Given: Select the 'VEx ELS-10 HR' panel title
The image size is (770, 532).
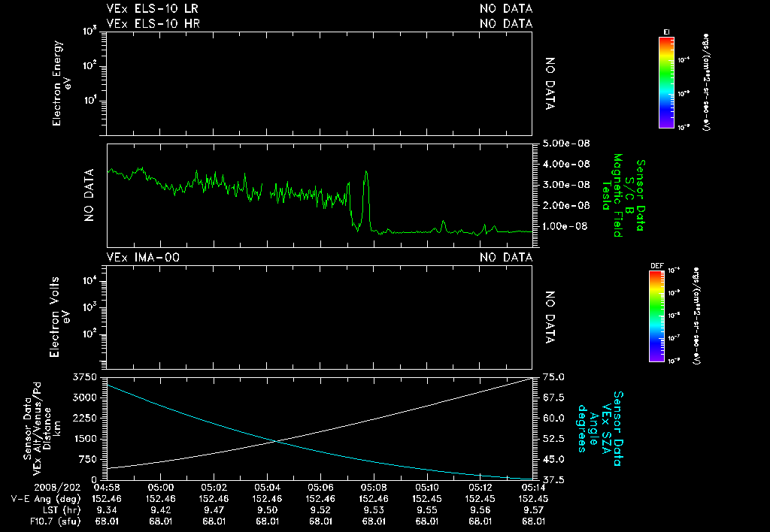Looking at the screenshot, I should click(153, 23).
